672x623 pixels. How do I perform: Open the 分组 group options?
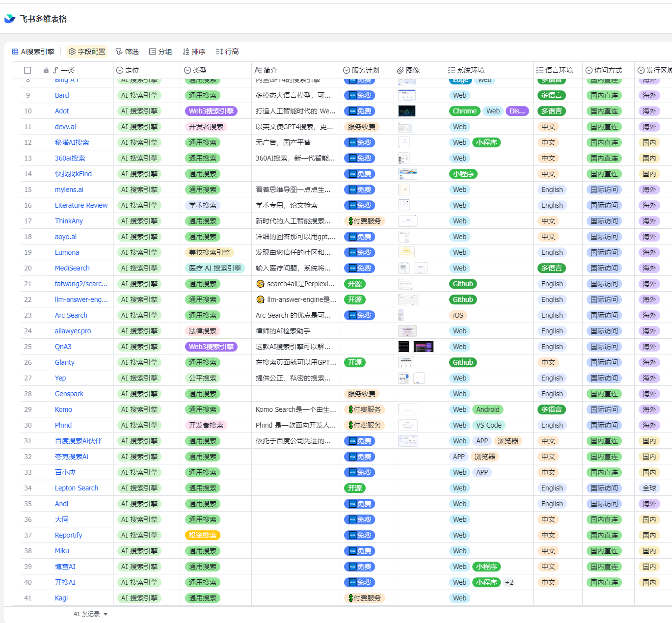point(161,52)
